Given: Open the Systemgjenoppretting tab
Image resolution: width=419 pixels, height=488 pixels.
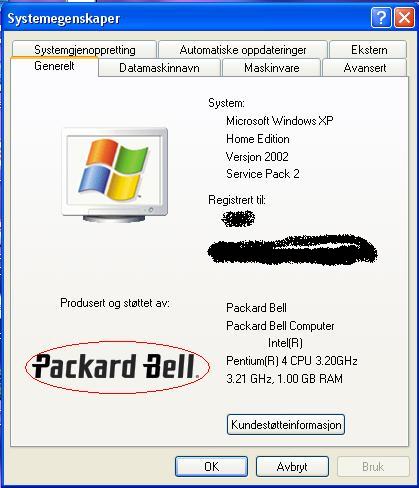Looking at the screenshot, I should pyautogui.click(x=85, y=50).
